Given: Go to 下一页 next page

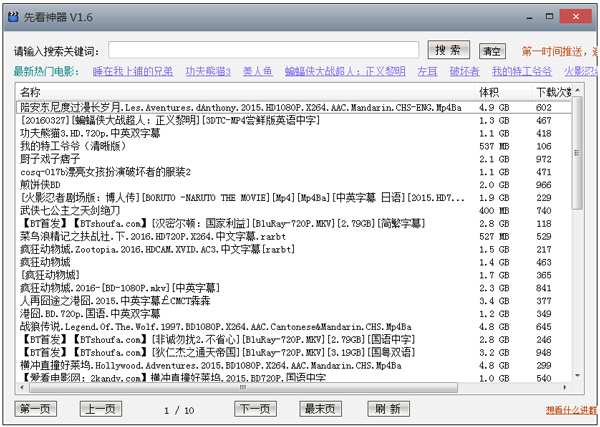Looking at the screenshot, I should (255, 409).
